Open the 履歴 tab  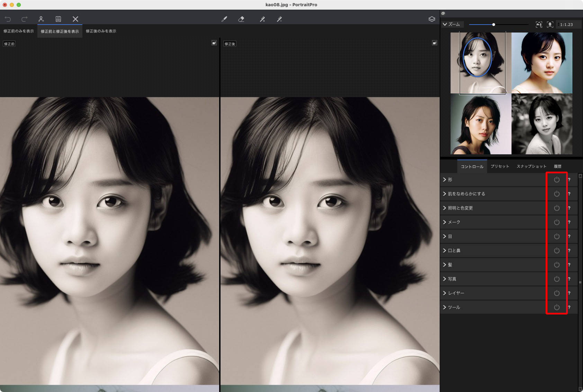[557, 166]
